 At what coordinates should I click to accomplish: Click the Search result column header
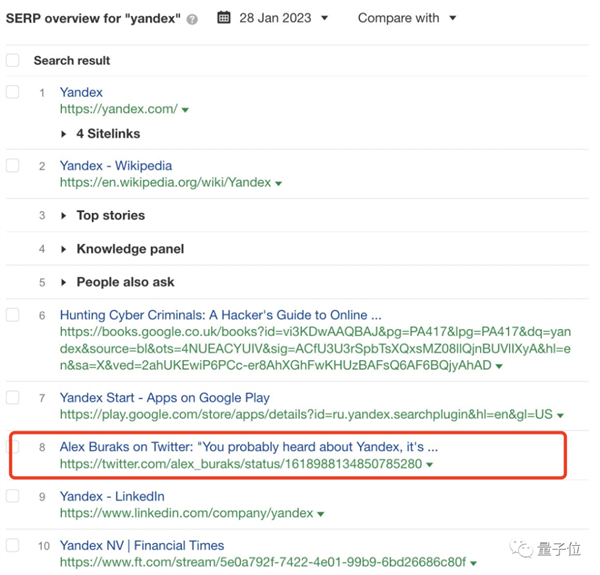(x=72, y=60)
